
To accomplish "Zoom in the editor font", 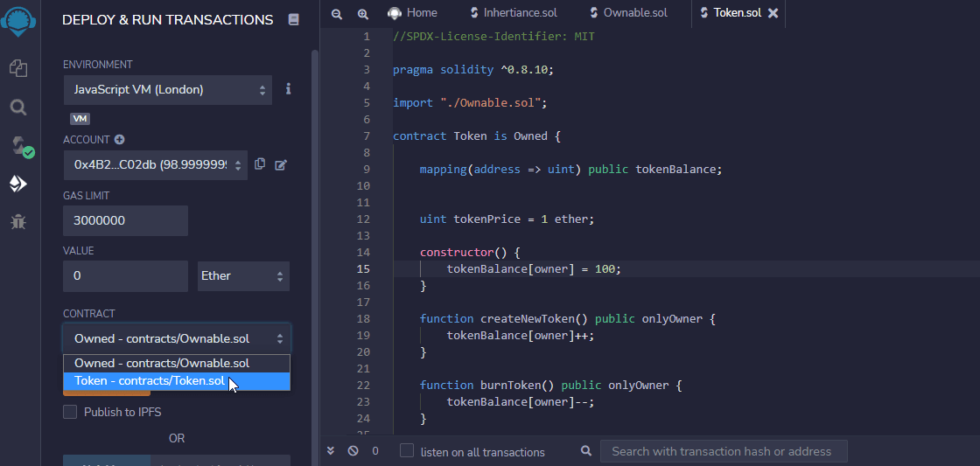I will (363, 14).
